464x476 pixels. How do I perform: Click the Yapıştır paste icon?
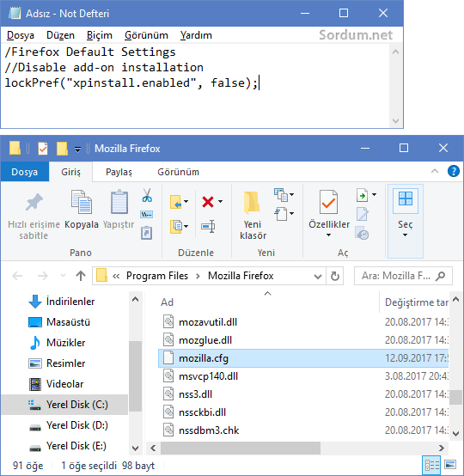click(x=119, y=202)
